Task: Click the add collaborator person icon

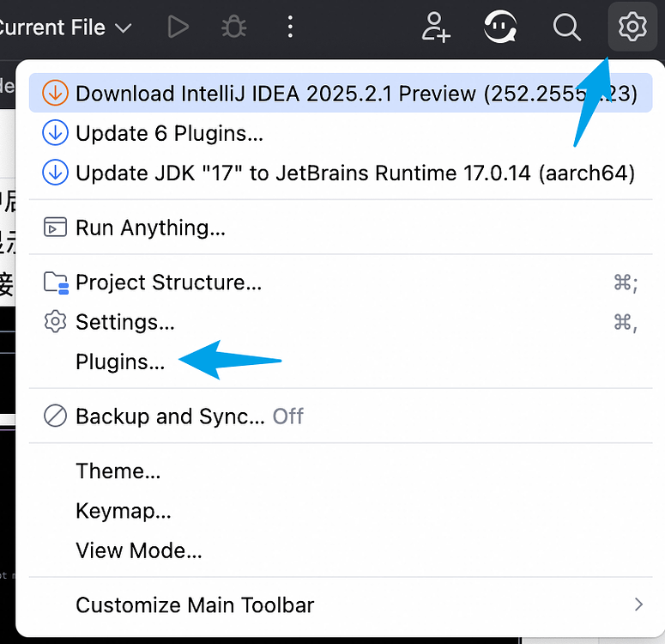Action: (x=436, y=27)
